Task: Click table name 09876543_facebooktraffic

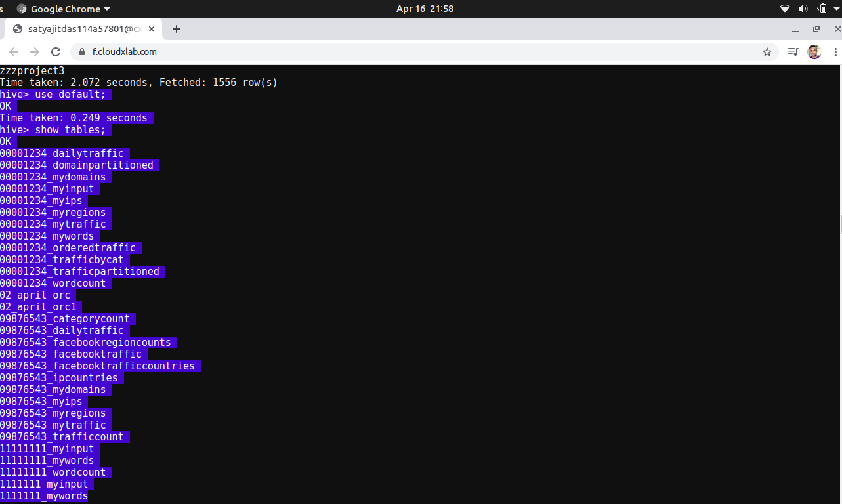Action: click(x=71, y=354)
